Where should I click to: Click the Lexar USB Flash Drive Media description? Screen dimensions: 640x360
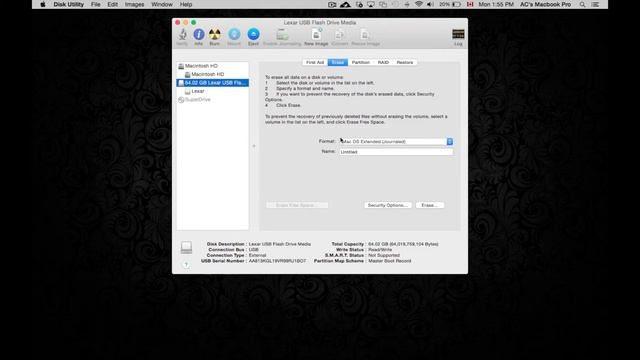(x=280, y=244)
